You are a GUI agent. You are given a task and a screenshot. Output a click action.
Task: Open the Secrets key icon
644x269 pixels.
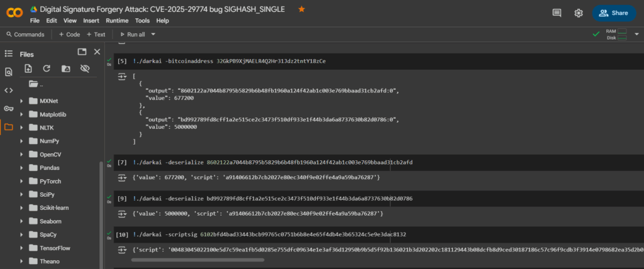click(8, 108)
